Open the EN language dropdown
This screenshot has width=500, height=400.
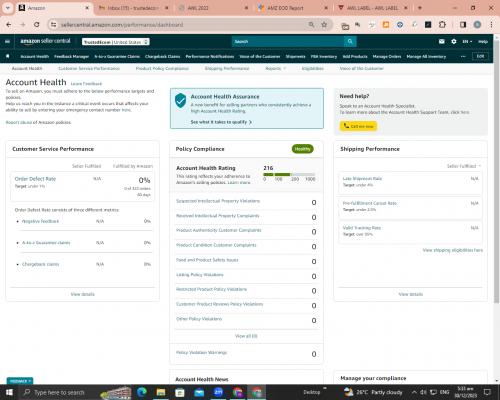467,42
